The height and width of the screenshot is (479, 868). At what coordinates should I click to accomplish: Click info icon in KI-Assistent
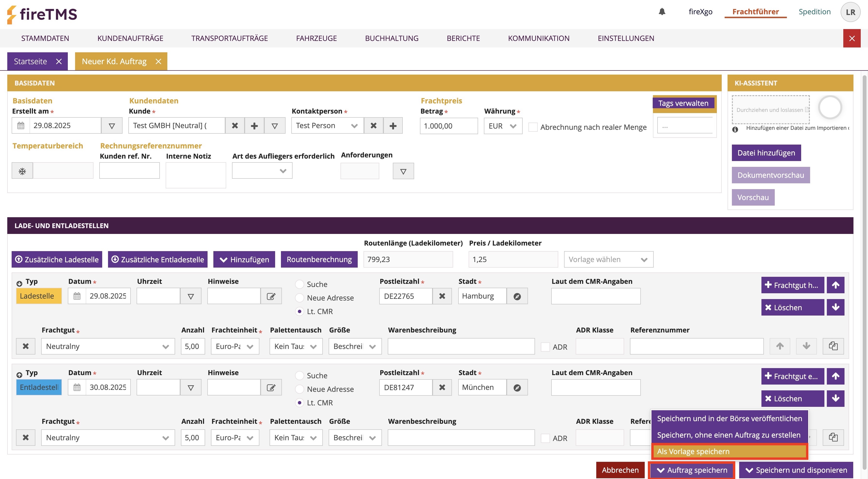click(735, 129)
